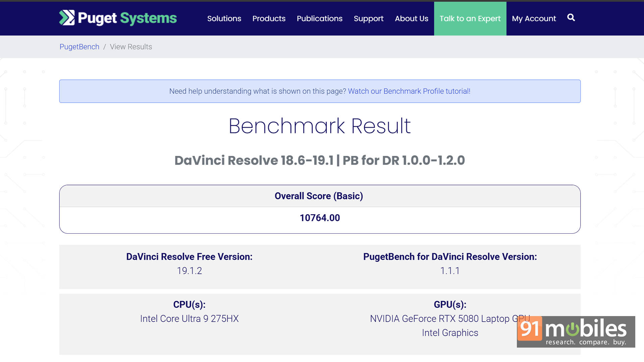Select the Intel Core Ultra 9 275HX text

[189, 319]
